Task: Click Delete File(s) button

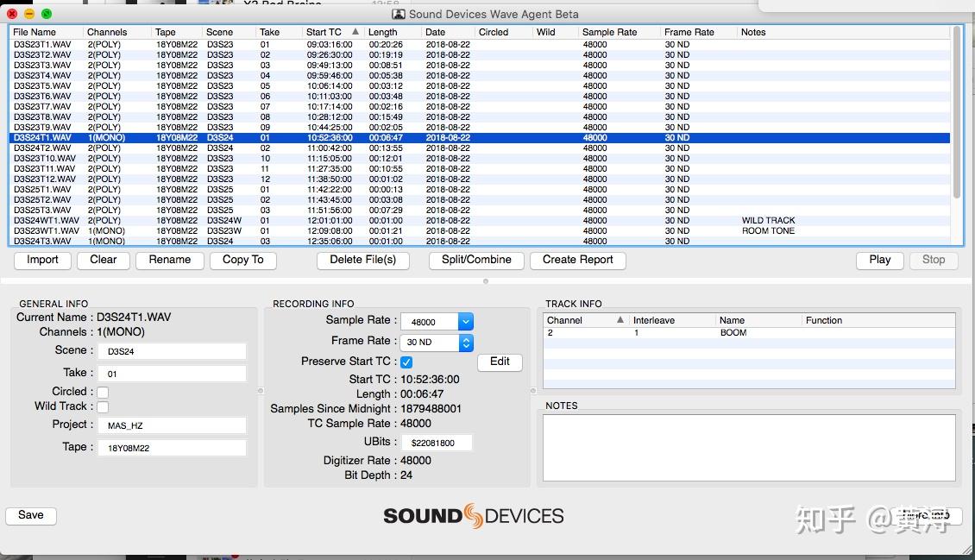Action: tap(363, 260)
